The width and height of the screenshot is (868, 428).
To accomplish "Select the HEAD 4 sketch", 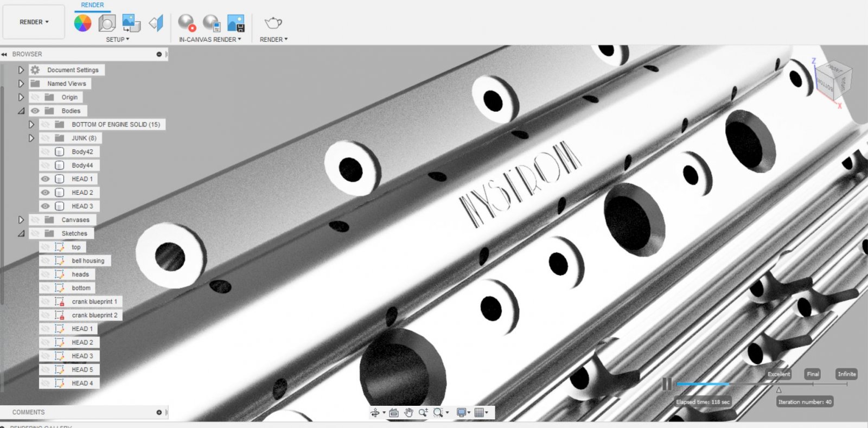I will click(x=82, y=384).
